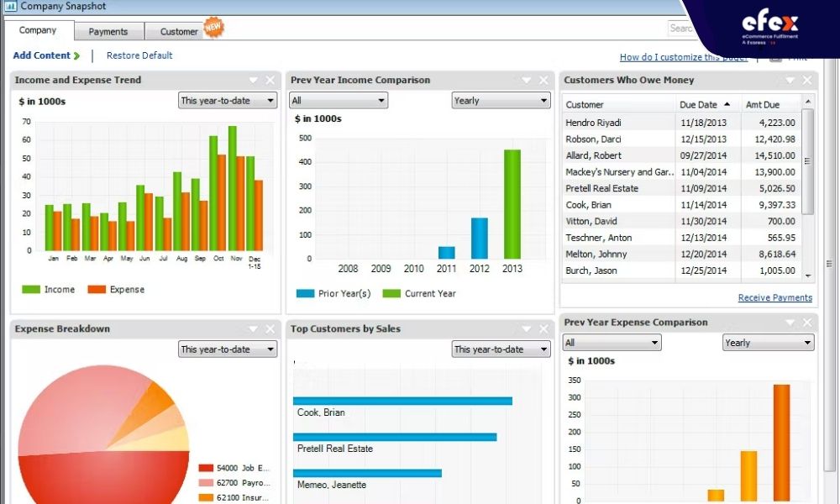The height and width of the screenshot is (504, 840).
Task: Click the Cook, Brian sales bar
Action: coord(402,402)
